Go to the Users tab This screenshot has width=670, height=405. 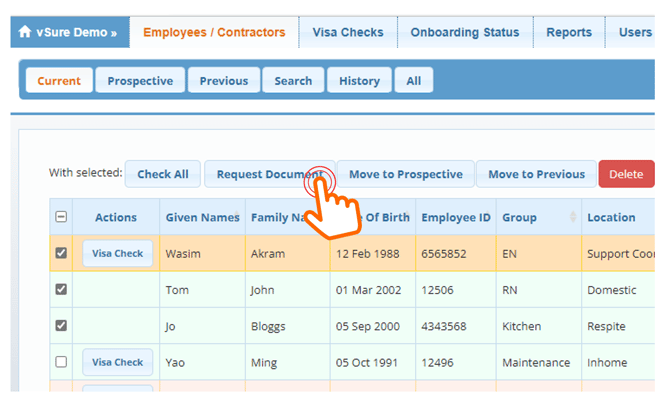pos(635,32)
